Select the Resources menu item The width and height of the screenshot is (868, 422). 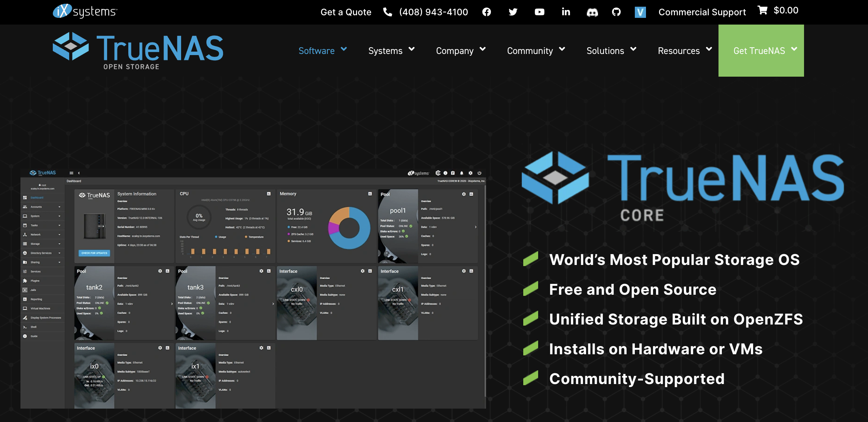point(678,51)
